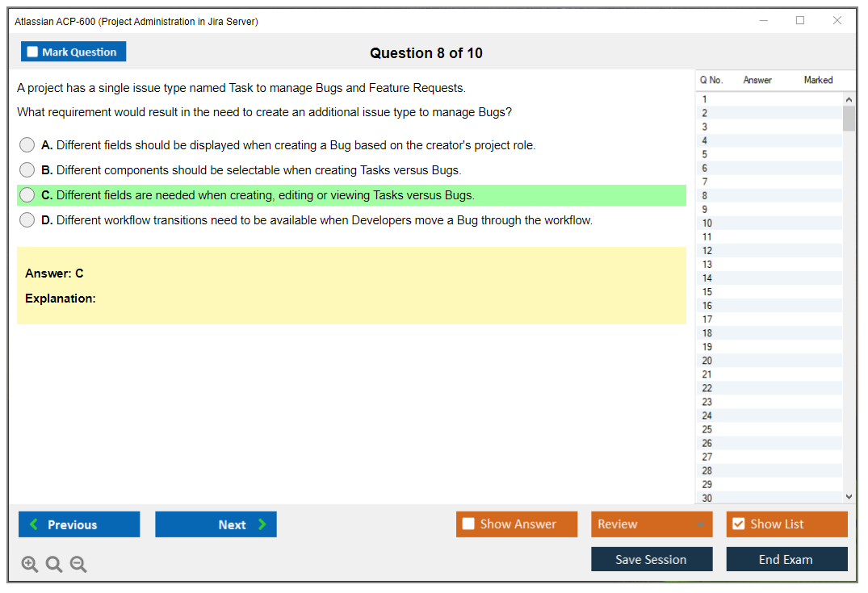The height and width of the screenshot is (593, 868).
Task: Uncheck the Show List checkbox
Action: tap(738, 524)
